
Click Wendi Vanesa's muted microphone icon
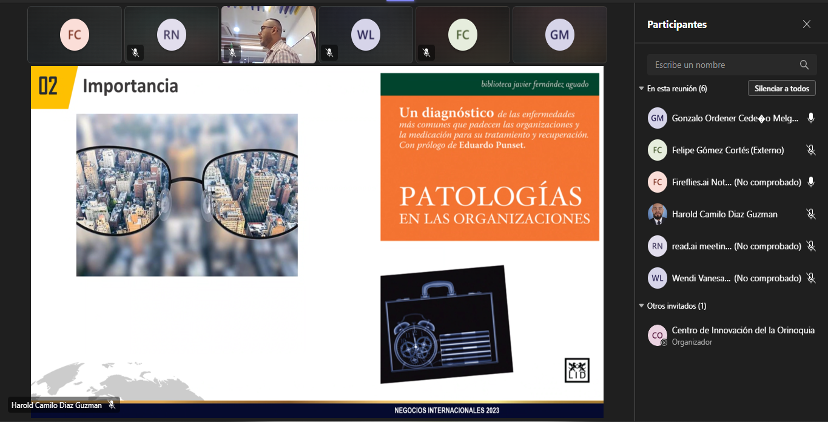811,278
